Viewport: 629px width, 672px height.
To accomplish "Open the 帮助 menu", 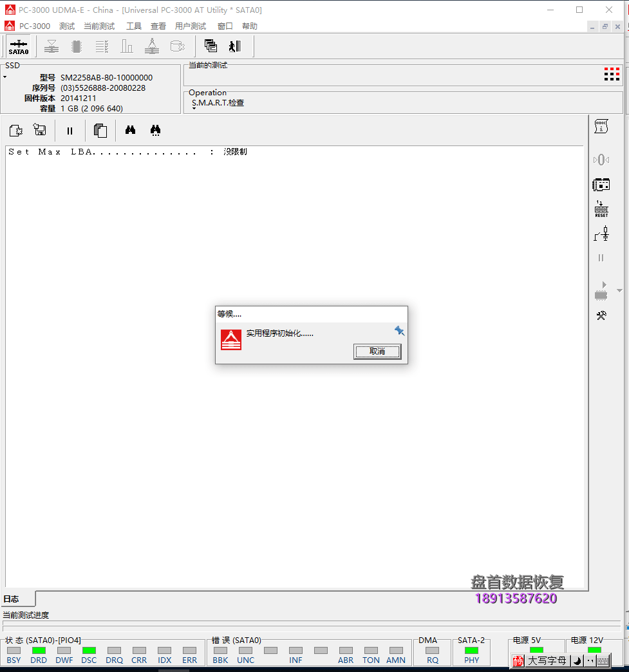I will pyautogui.click(x=250, y=26).
